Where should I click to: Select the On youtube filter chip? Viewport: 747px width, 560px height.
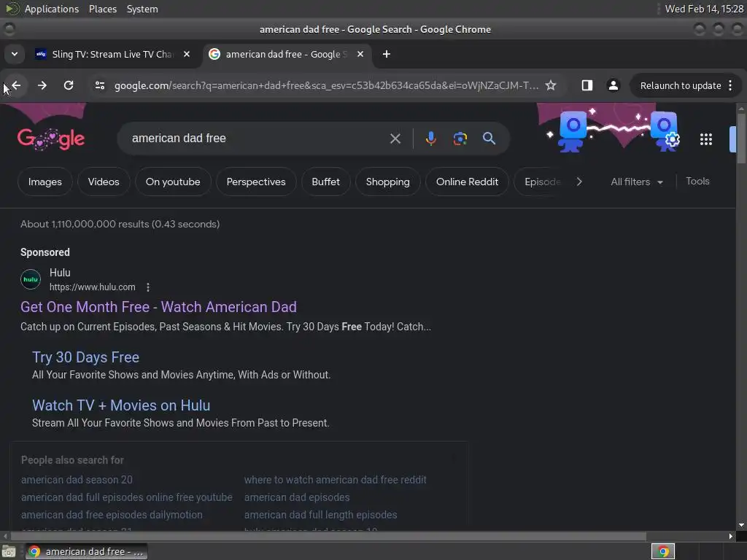click(x=173, y=182)
